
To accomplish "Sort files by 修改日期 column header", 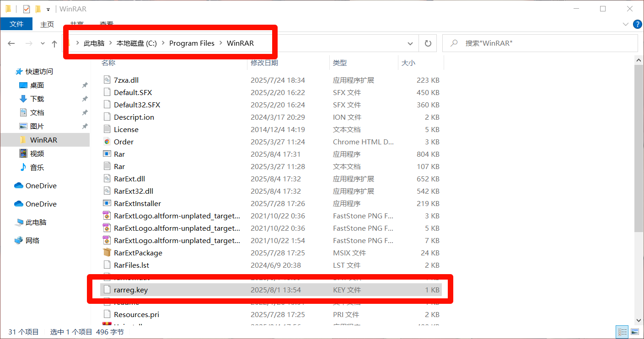I will (x=264, y=63).
